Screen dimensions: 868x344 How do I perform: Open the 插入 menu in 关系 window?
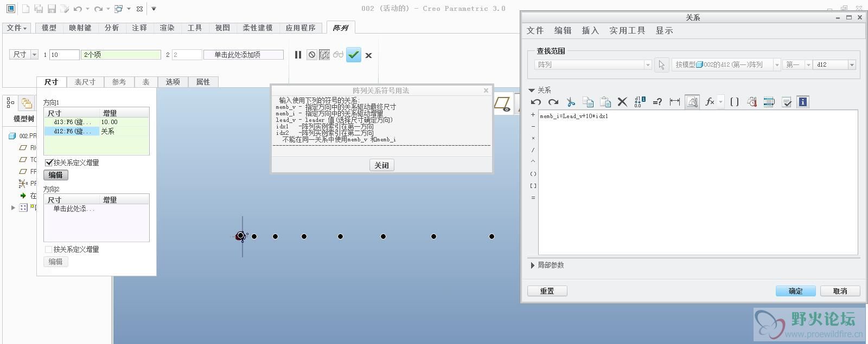tap(590, 30)
